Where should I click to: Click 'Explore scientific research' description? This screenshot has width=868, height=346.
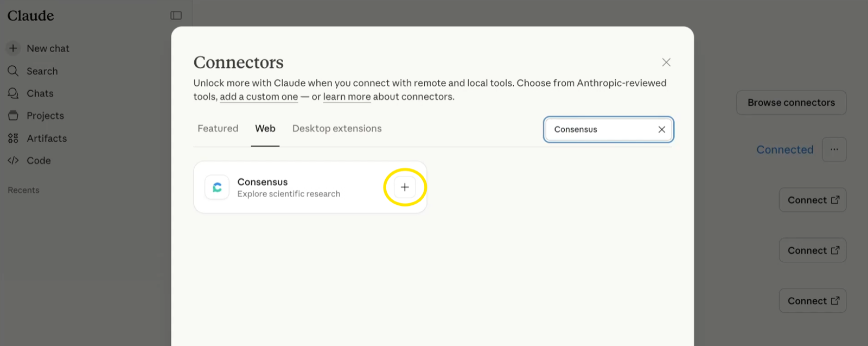(x=289, y=194)
